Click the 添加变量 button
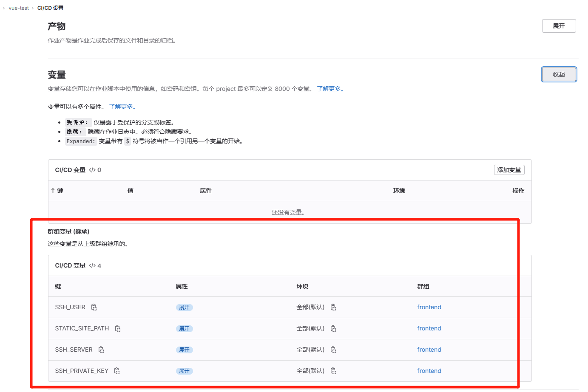This screenshot has width=588, height=392. pos(509,170)
